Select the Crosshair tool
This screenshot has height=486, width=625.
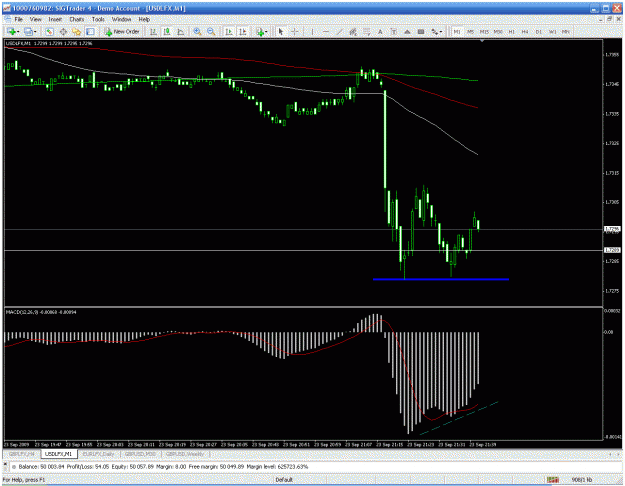[295, 31]
